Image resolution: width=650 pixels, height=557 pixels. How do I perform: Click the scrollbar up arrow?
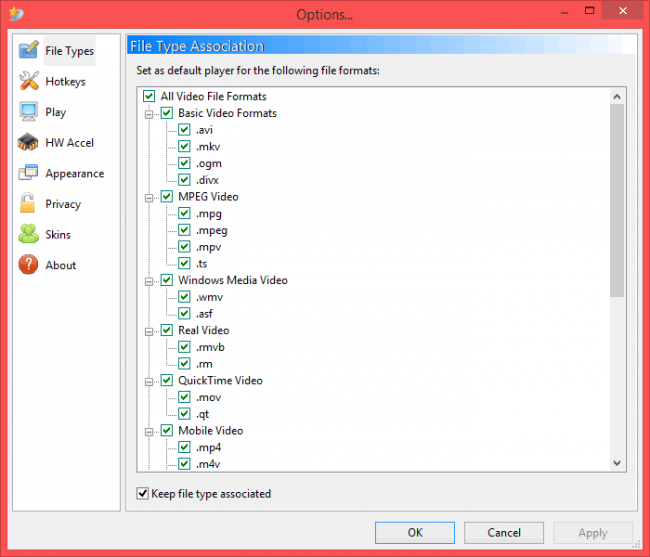coord(617,97)
